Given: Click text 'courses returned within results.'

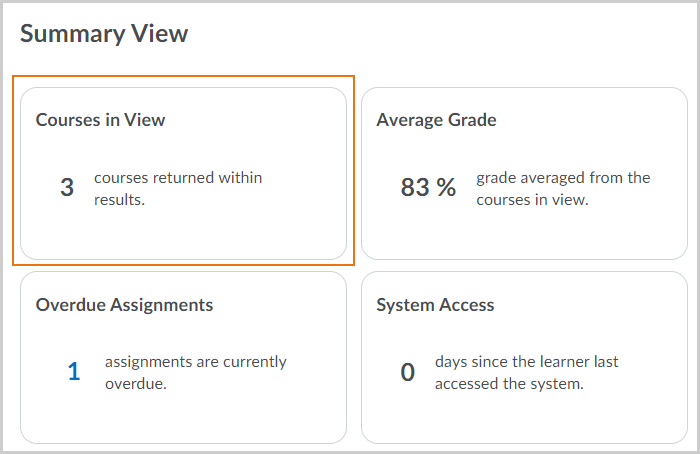Looking at the screenshot, I should [x=178, y=188].
